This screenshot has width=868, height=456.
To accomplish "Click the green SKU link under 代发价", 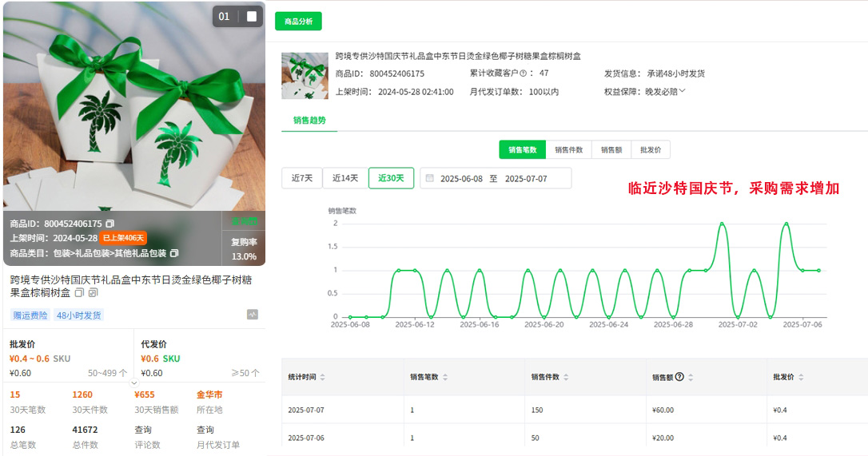I will pyautogui.click(x=172, y=359).
